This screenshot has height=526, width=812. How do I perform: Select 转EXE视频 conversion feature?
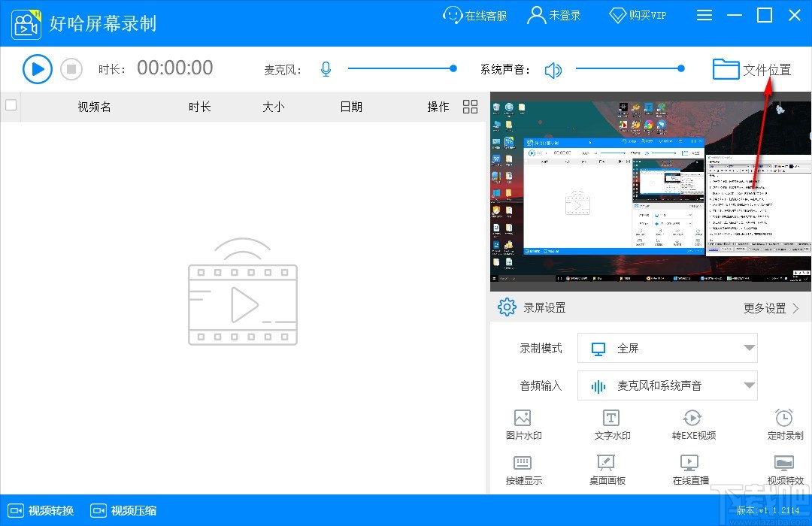coord(692,423)
